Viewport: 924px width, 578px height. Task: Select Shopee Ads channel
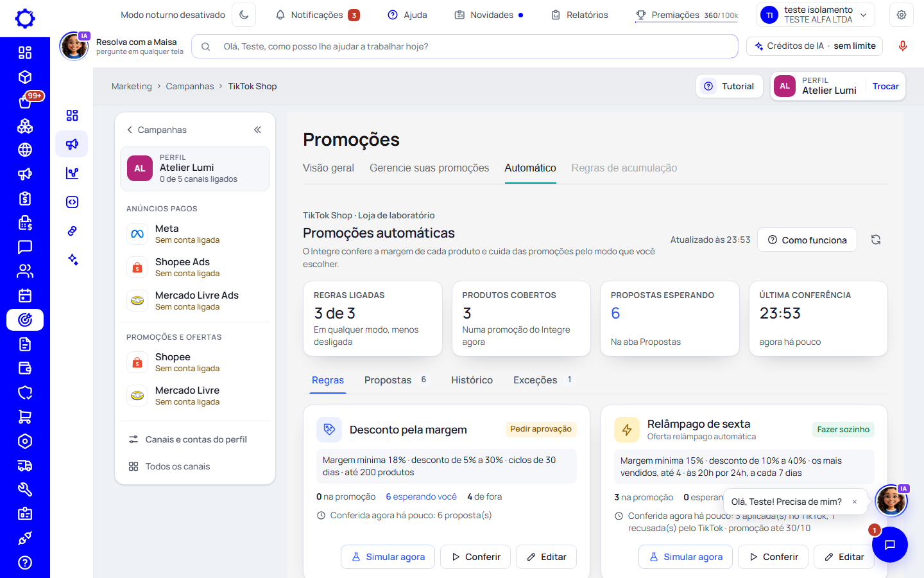(195, 267)
